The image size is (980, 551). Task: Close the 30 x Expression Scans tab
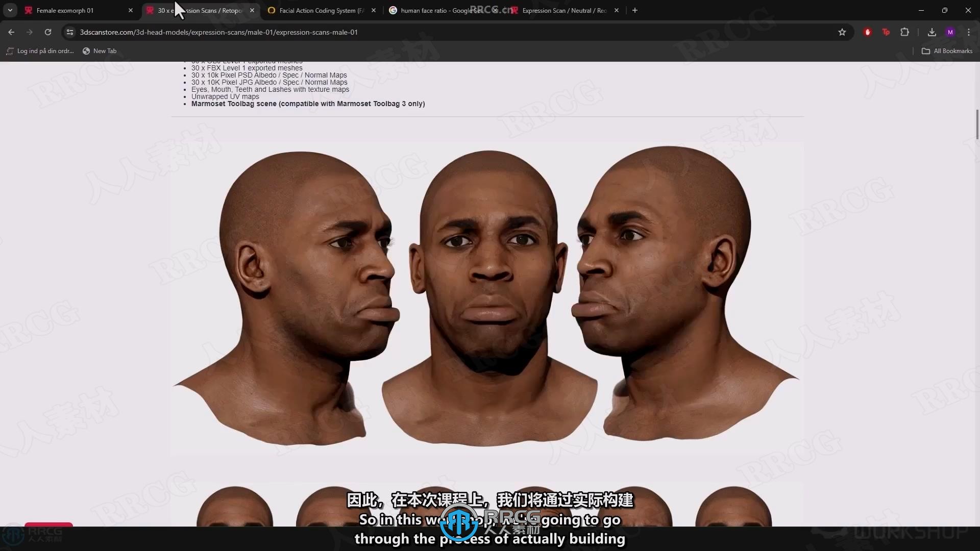point(252,10)
